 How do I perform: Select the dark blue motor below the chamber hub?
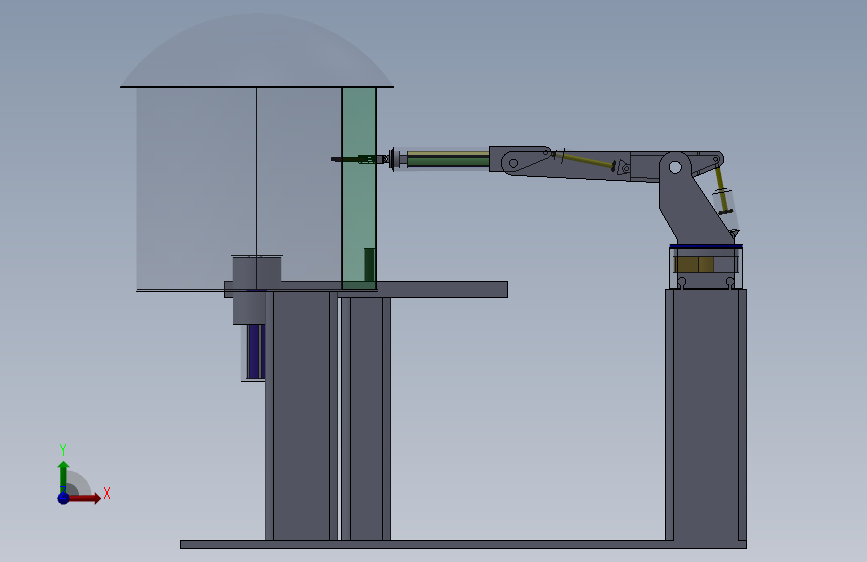(255, 352)
